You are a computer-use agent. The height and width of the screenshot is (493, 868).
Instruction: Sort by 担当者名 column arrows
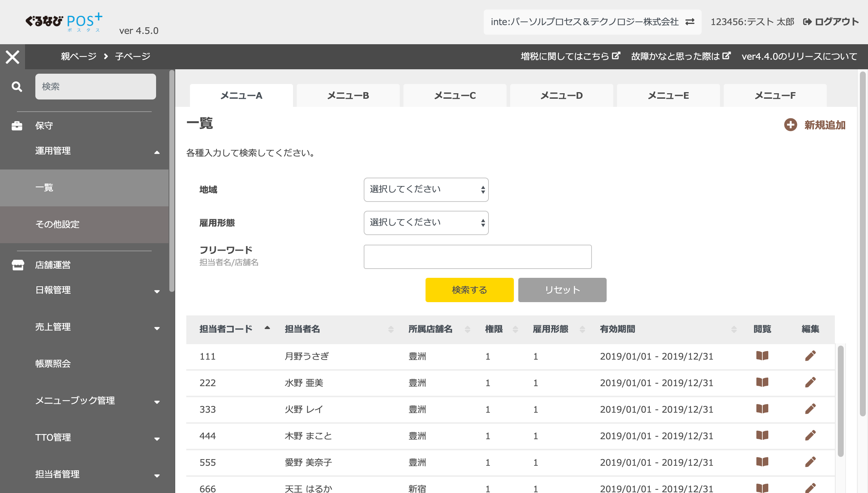coord(391,329)
